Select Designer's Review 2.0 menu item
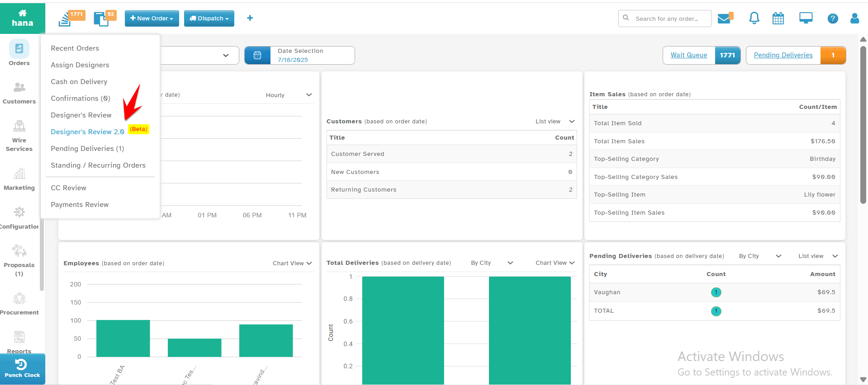868x385 pixels. 88,132
